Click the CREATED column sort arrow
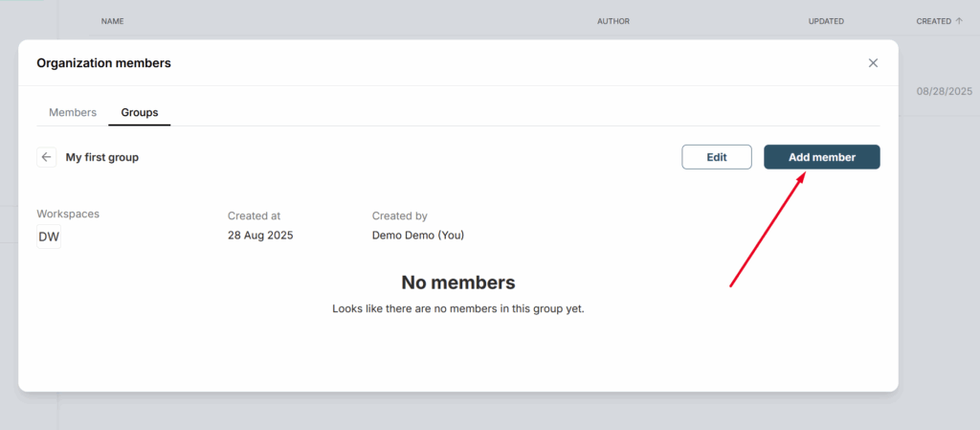 click(x=959, y=21)
